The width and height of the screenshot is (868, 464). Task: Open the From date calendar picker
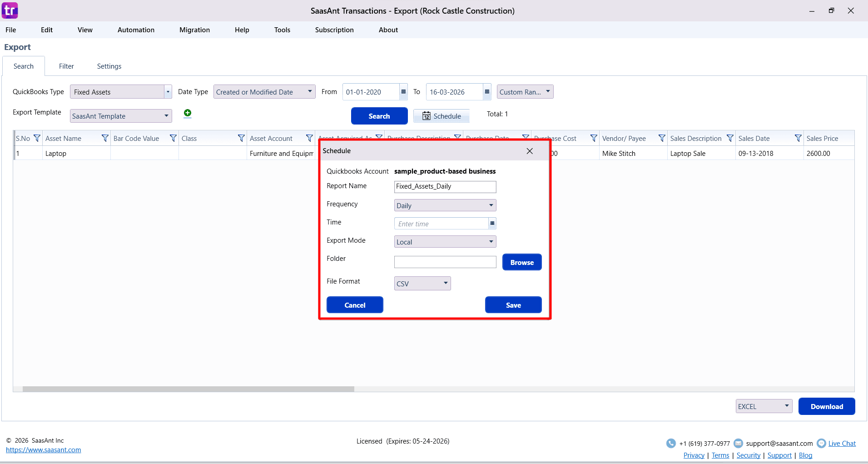403,92
